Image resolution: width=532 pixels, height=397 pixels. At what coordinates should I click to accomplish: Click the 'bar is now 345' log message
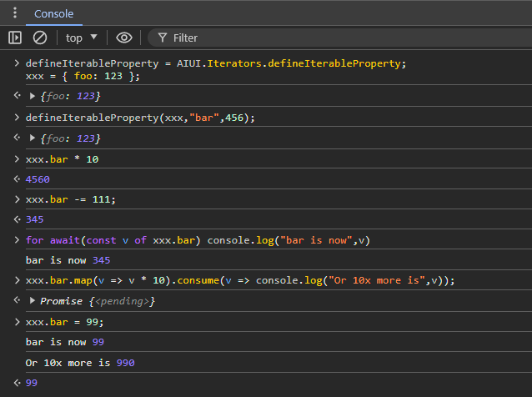pyautogui.click(x=67, y=260)
